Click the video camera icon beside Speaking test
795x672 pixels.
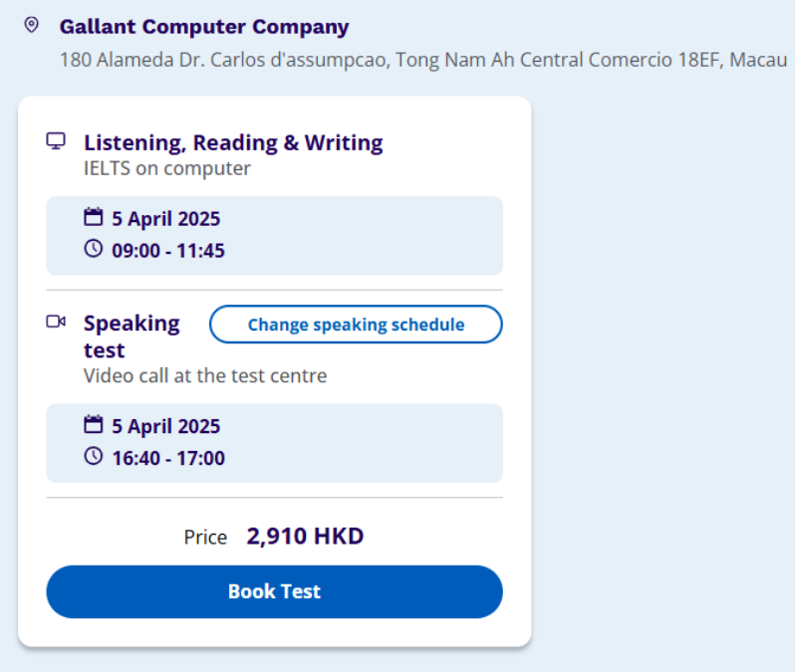tap(56, 322)
